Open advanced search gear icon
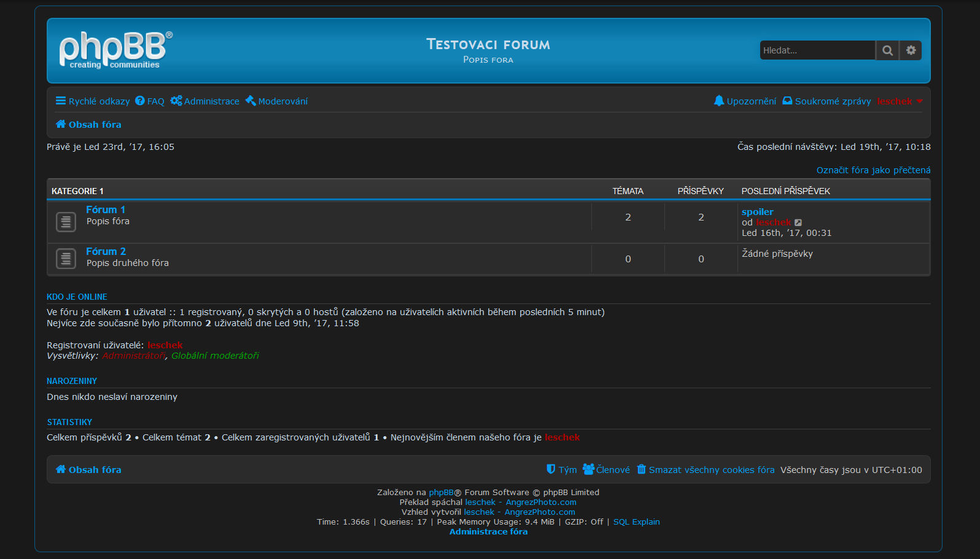The width and height of the screenshot is (980, 559). point(911,50)
